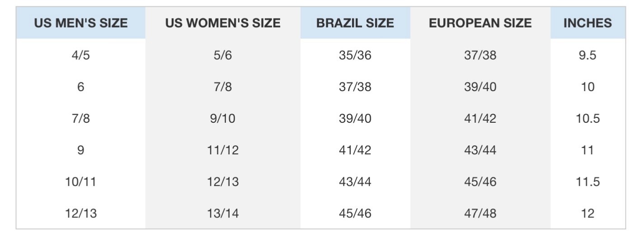Click the 4/5 men's size cell

tap(81, 55)
